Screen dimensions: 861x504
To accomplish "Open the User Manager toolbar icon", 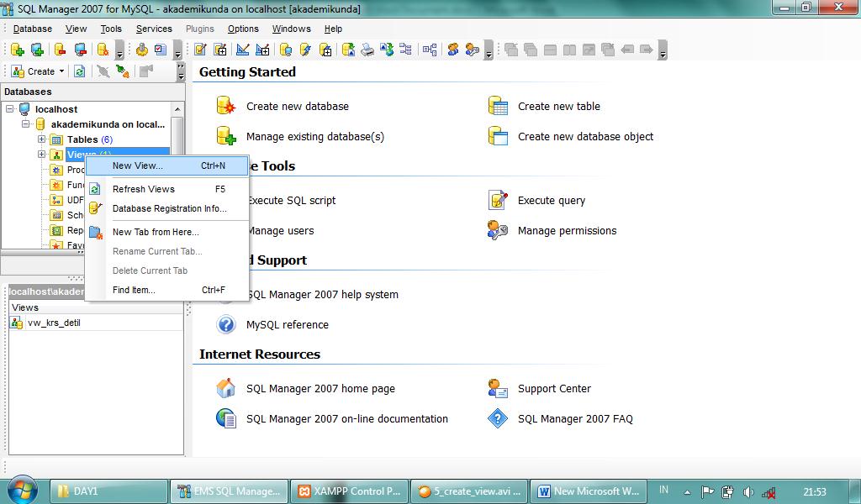I will pos(452,50).
